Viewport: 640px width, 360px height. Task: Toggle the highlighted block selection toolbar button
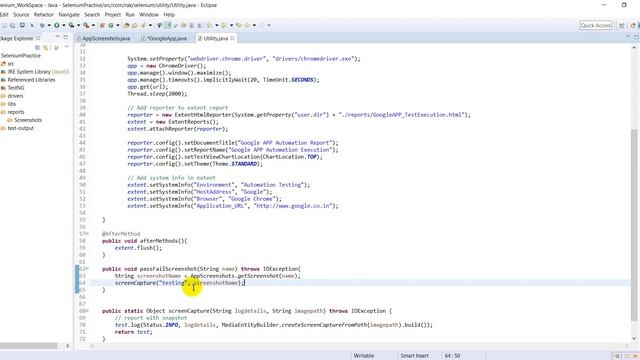coord(167,25)
